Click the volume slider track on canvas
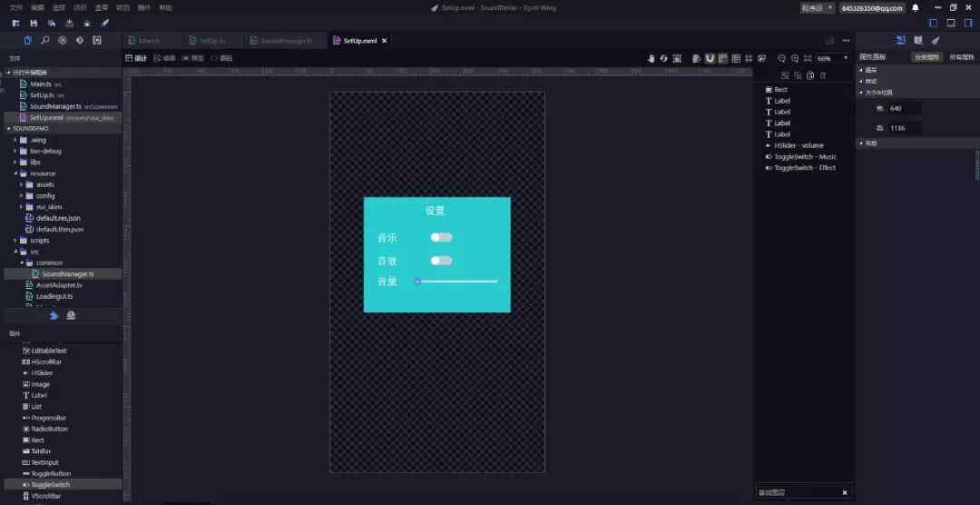The width and height of the screenshot is (980, 505). [x=459, y=282]
